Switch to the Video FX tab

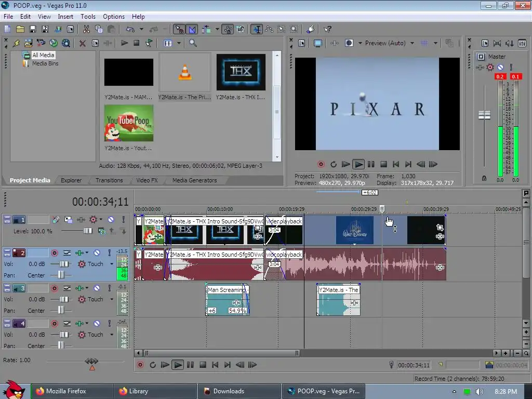147,180
